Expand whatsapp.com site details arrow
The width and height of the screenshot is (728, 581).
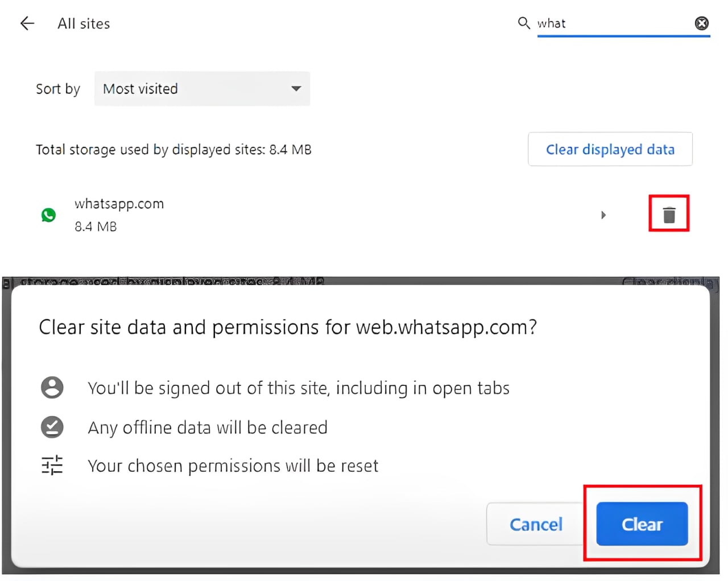point(603,215)
